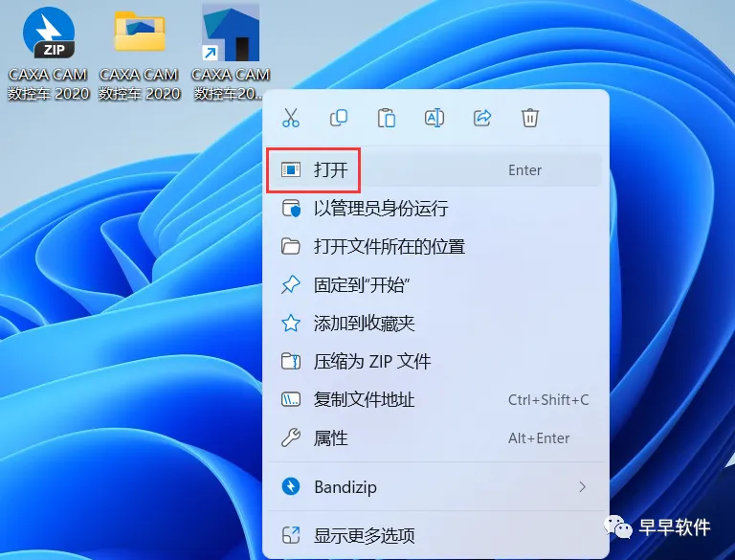Choose 添加到收藏夹 menu entry
This screenshot has width=735, height=560.
435,324
